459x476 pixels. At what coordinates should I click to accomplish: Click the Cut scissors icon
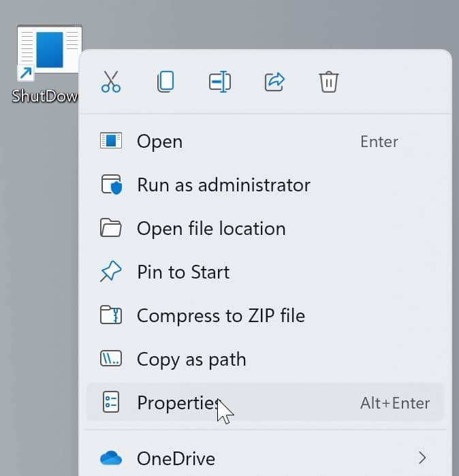tap(110, 82)
